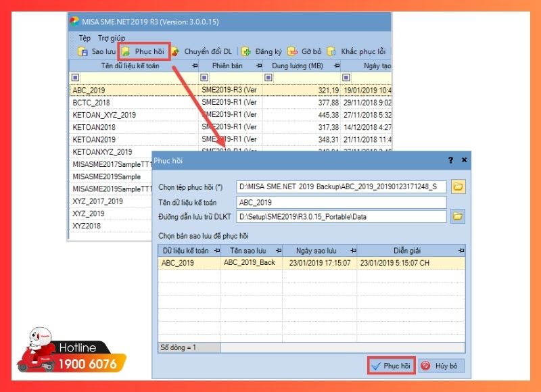Click the Sao lưu backup toolbar icon
The image size is (541, 392).
pos(83,51)
